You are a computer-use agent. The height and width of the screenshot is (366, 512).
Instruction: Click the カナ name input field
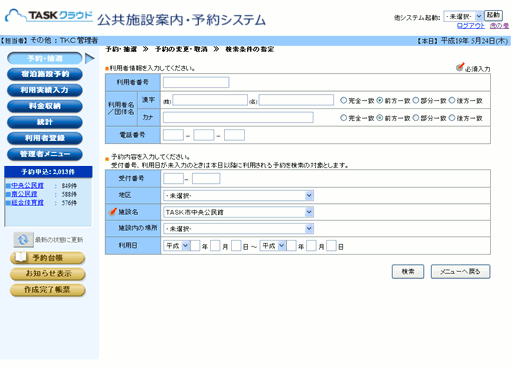(x=238, y=117)
